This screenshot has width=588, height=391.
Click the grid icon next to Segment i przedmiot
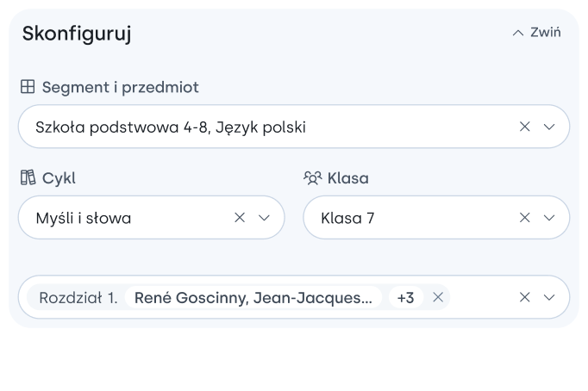click(x=28, y=87)
